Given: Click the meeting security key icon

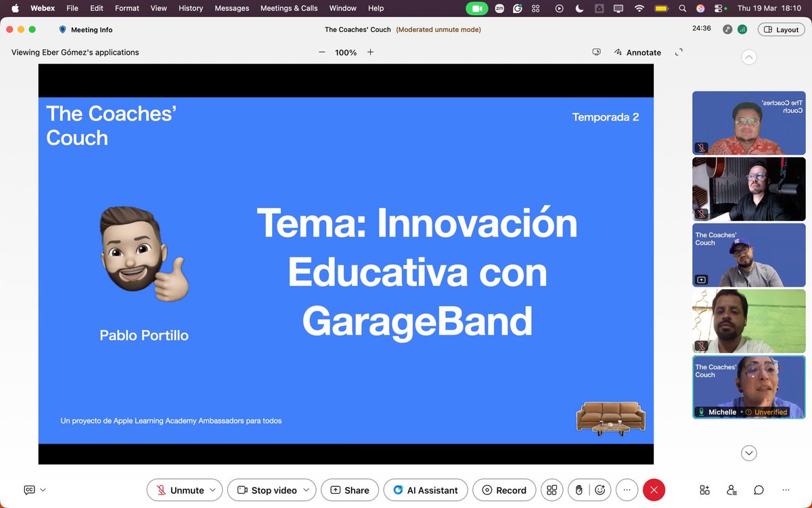Looking at the screenshot, I should coord(727,29).
